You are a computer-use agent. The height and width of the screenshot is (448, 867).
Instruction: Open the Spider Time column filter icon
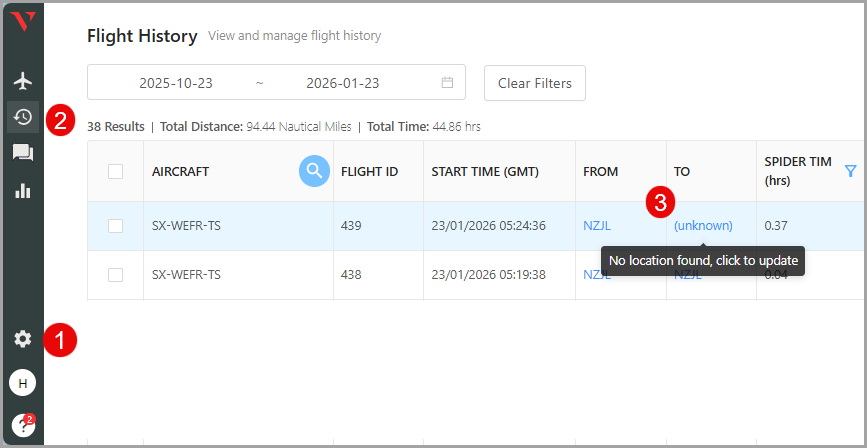(x=850, y=171)
